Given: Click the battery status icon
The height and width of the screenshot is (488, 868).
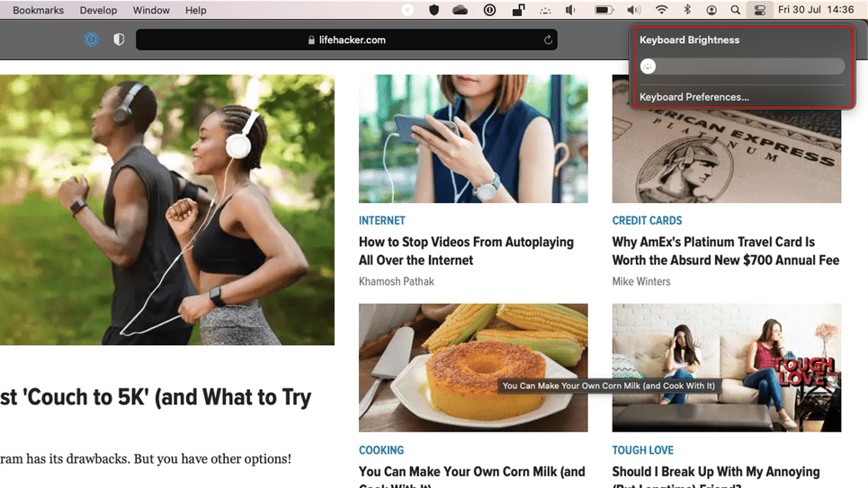Looking at the screenshot, I should click(x=604, y=10).
